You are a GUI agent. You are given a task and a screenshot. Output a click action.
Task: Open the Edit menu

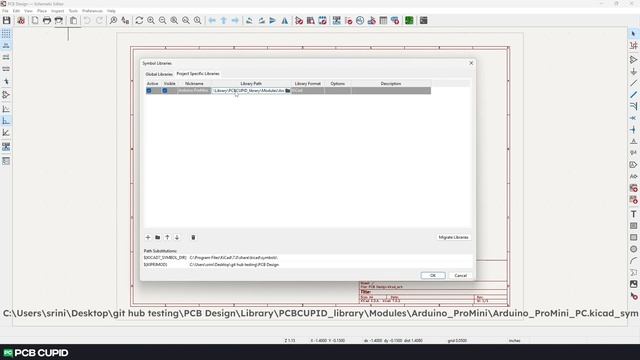[x=16, y=11]
